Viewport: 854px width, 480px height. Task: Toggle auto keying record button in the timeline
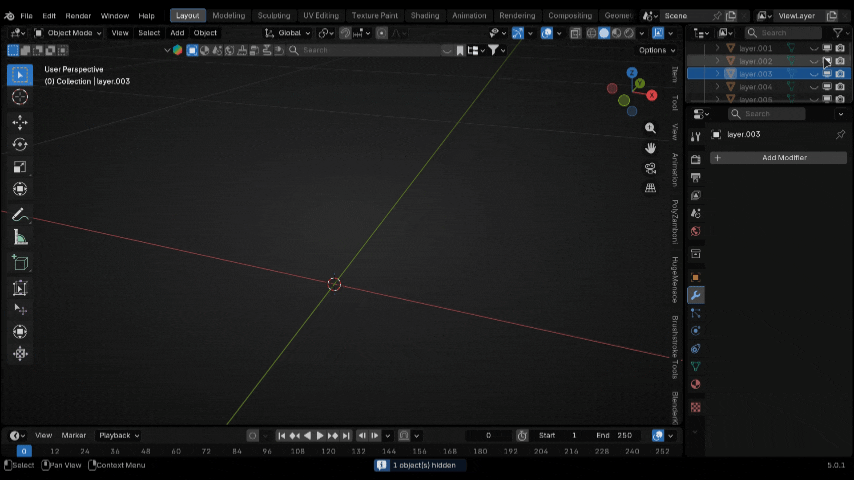tap(252, 436)
